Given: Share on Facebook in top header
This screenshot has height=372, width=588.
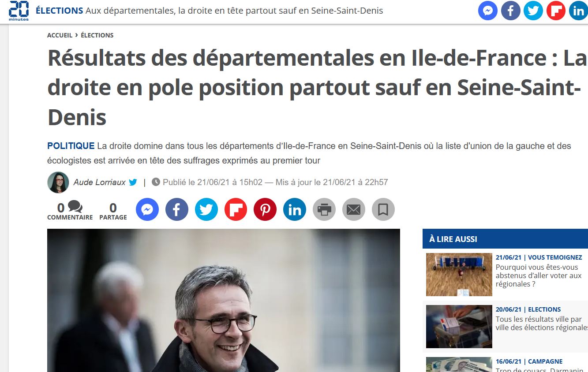Looking at the screenshot, I should (x=511, y=11).
